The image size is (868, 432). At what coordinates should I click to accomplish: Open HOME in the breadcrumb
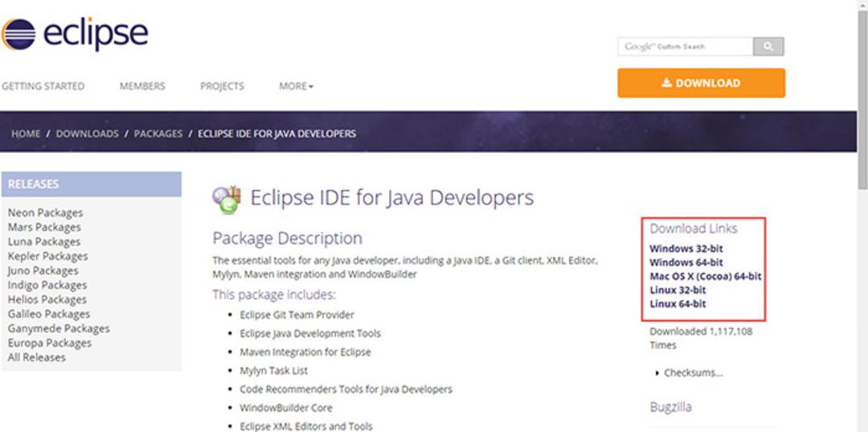[x=26, y=134]
